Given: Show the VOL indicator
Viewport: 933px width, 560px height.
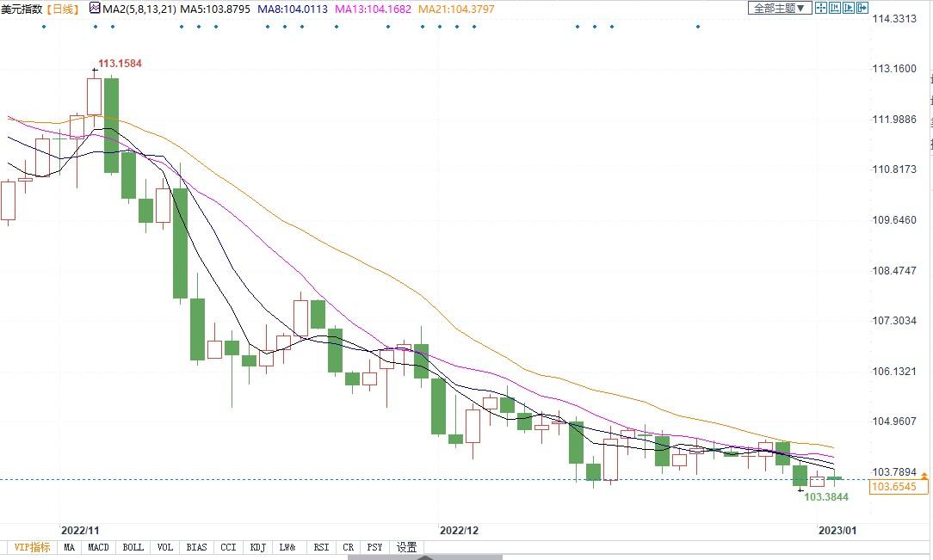Looking at the screenshot, I should click(x=165, y=547).
